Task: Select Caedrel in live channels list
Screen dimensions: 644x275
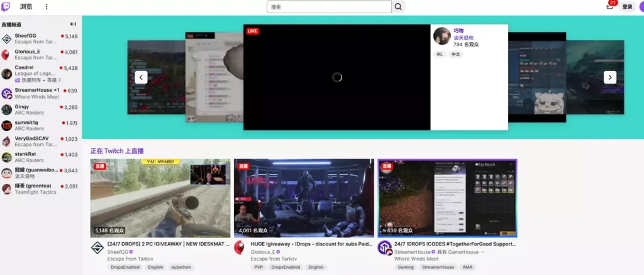Action: [x=25, y=68]
